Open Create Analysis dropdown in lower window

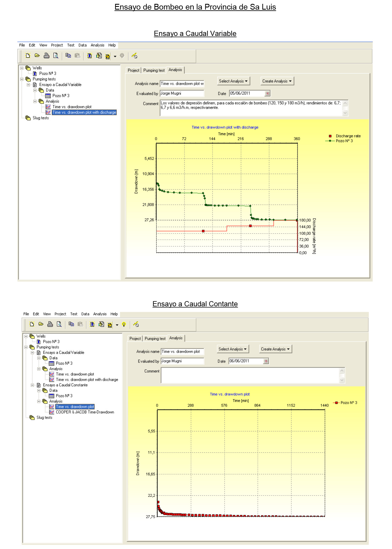275,349
